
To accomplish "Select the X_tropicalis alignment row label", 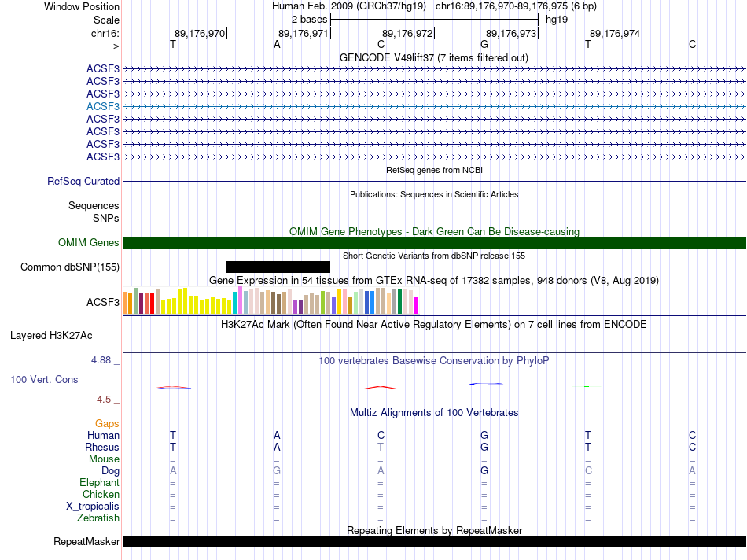I will pyautogui.click(x=93, y=507).
